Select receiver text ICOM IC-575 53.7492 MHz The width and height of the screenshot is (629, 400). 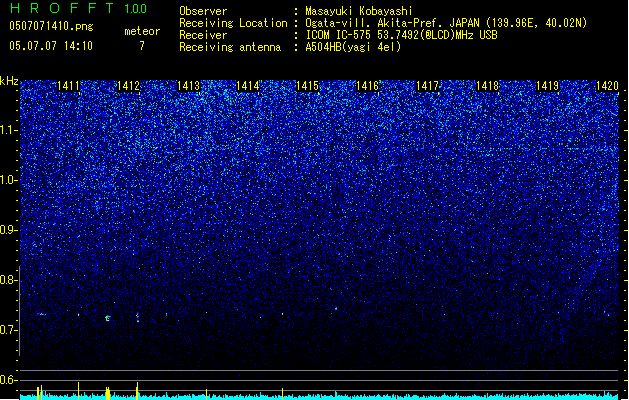tap(401, 35)
